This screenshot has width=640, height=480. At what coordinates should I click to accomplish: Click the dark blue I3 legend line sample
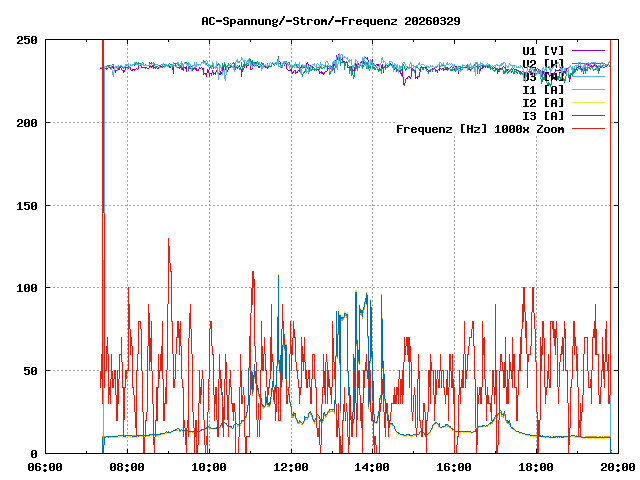589,115
